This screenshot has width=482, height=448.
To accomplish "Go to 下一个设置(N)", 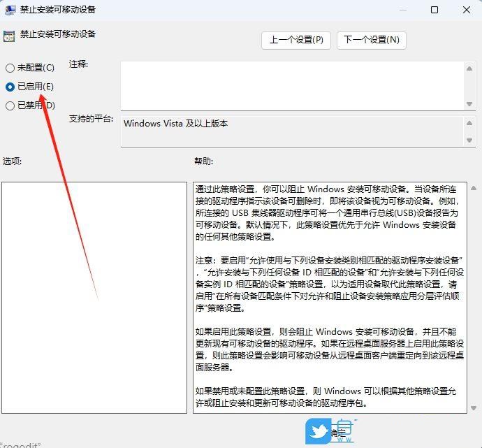I will click(x=371, y=40).
